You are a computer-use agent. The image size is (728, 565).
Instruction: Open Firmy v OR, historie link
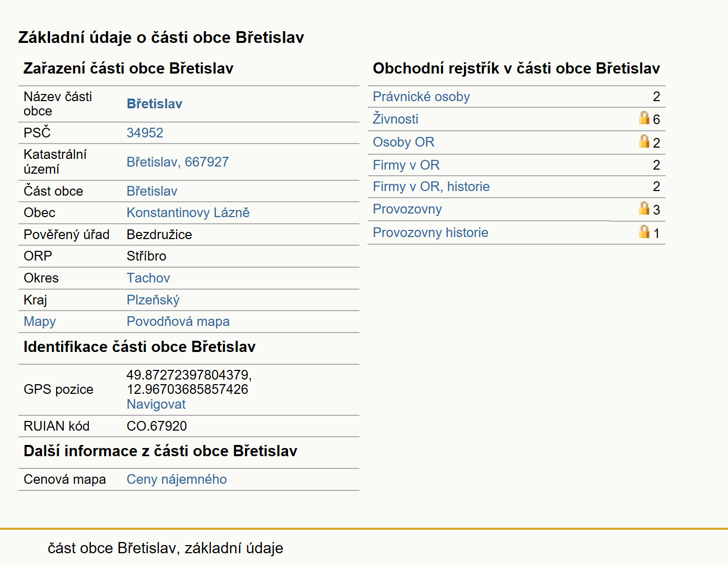click(431, 186)
